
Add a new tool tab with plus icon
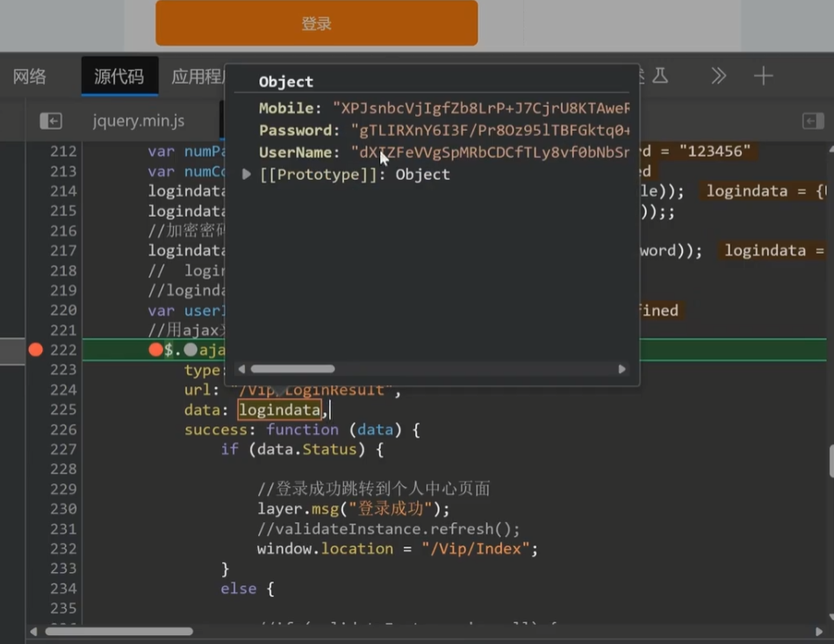point(763,76)
